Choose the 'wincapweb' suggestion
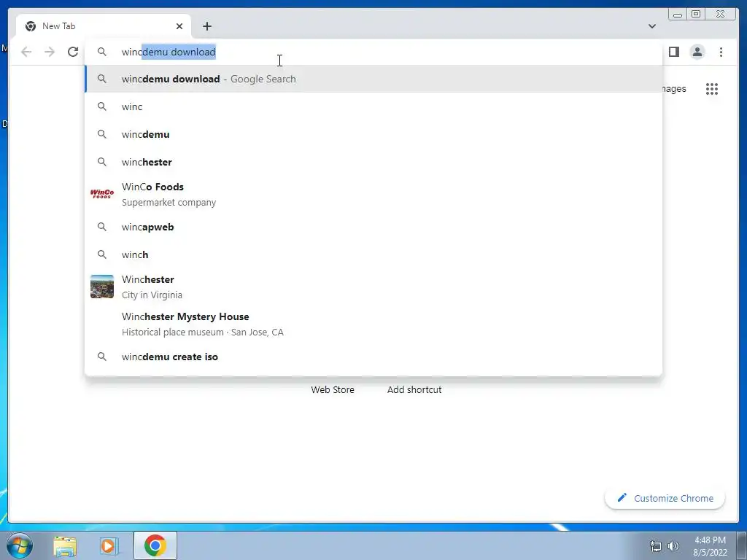The image size is (747, 560). pyautogui.click(x=373, y=227)
